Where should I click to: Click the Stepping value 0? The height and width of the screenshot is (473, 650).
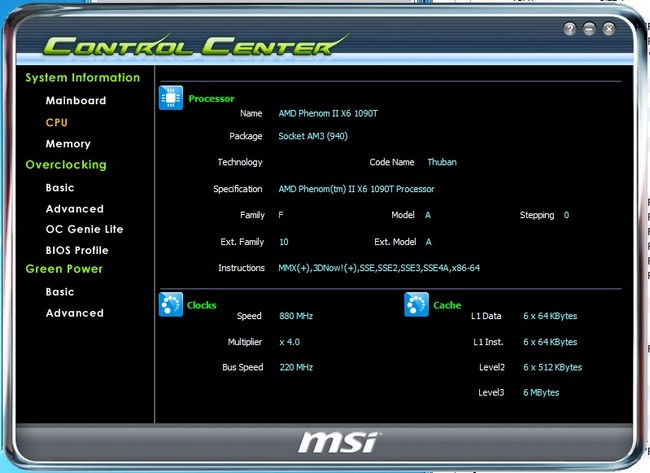coord(566,215)
